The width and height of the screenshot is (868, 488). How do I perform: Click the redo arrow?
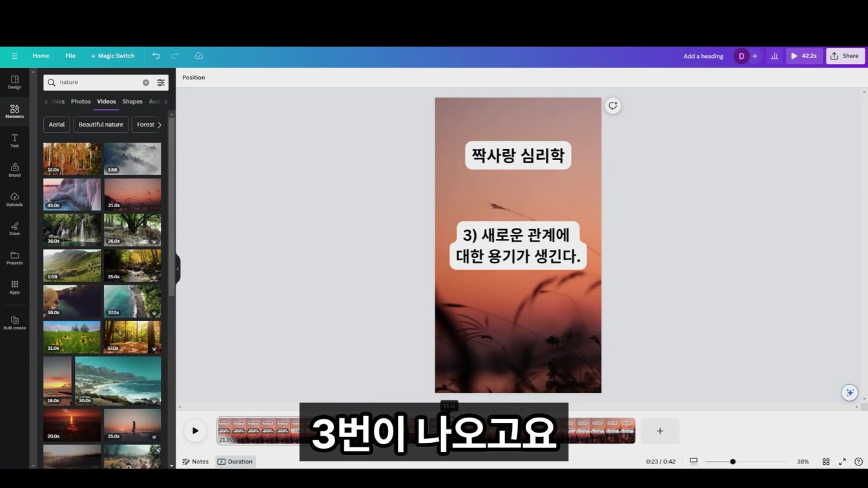point(175,56)
